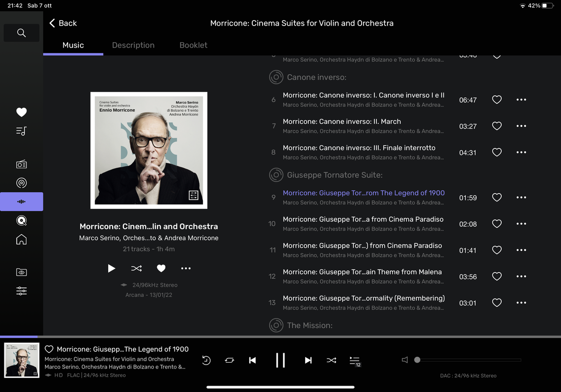Go back to previous screen
Viewport: 561px width, 392px height.
pyautogui.click(x=63, y=23)
